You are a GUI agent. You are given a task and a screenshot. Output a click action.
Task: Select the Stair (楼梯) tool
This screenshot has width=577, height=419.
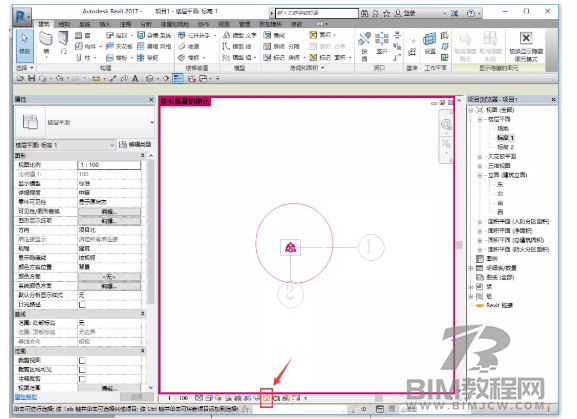(x=191, y=57)
